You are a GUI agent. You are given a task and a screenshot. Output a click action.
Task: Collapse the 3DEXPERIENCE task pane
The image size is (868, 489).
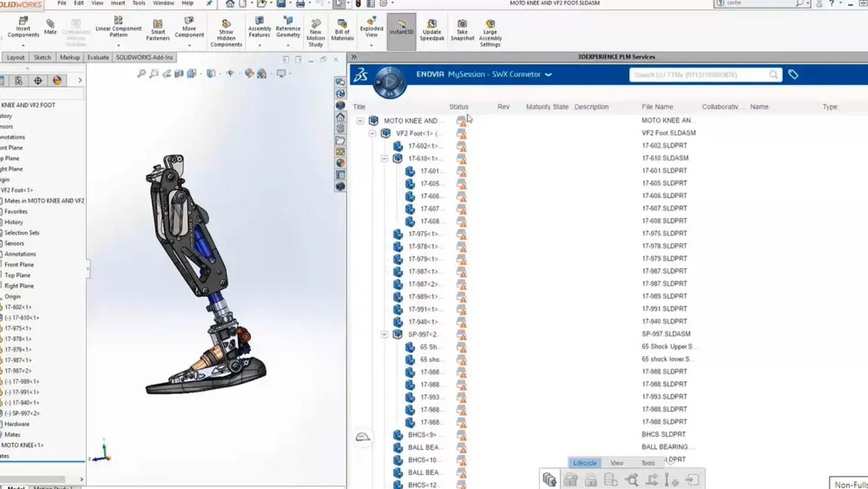(x=354, y=56)
